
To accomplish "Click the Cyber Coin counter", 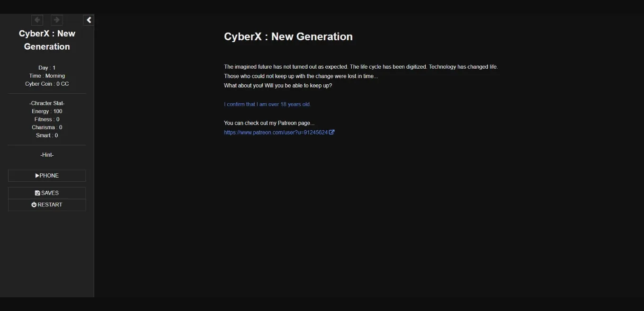I will click(47, 84).
